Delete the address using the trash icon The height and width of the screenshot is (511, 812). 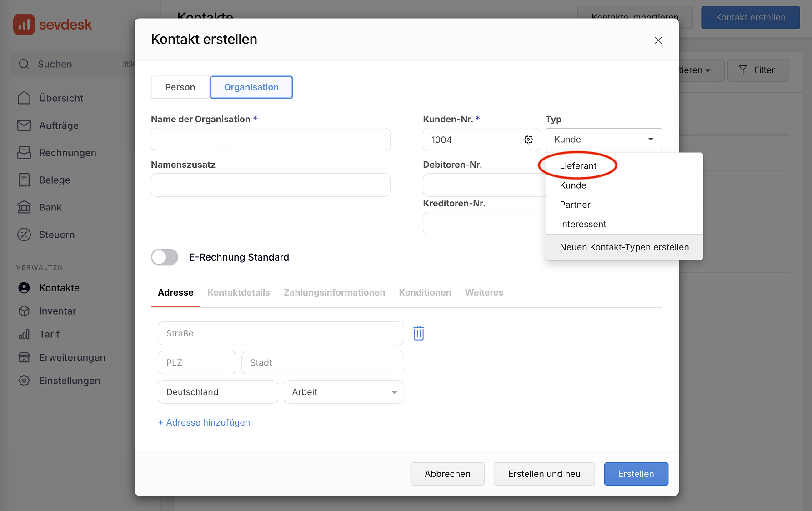coord(418,333)
